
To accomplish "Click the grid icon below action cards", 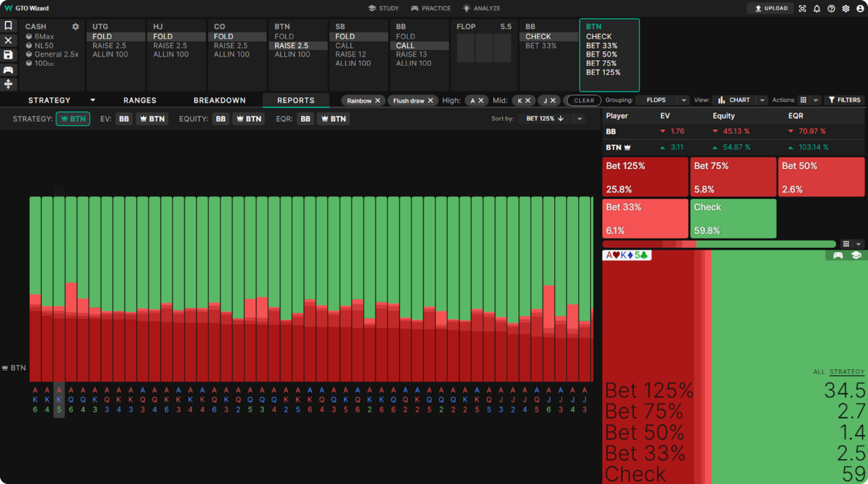I will pyautogui.click(x=846, y=244).
